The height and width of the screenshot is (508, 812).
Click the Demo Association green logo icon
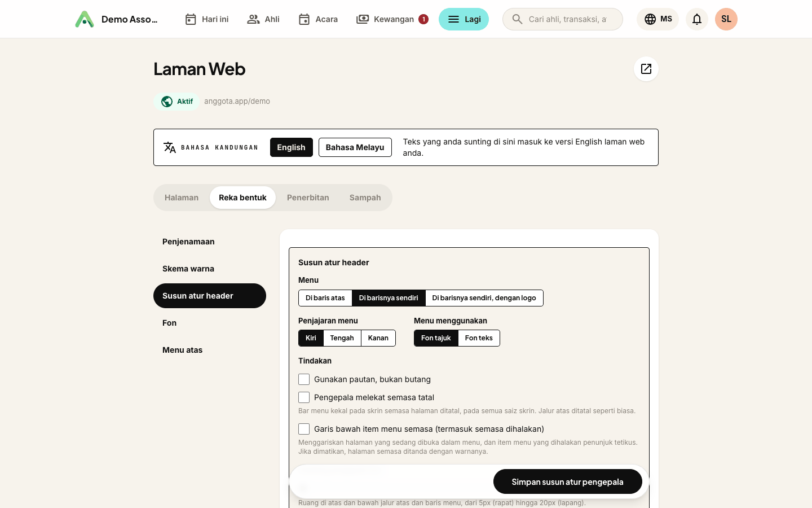point(85,19)
